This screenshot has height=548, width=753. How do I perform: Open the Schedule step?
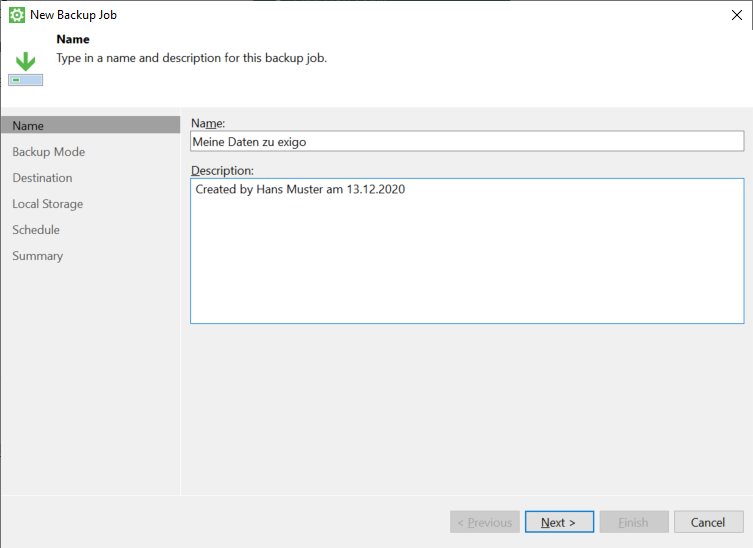pyautogui.click(x=36, y=230)
